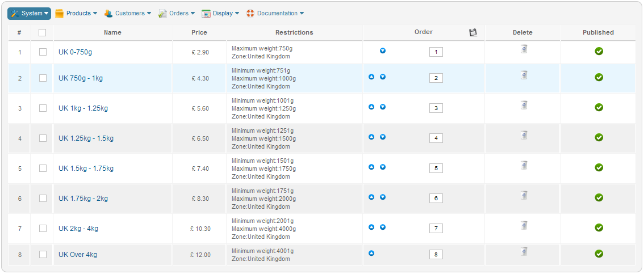Expand the Products menu

pos(76,14)
